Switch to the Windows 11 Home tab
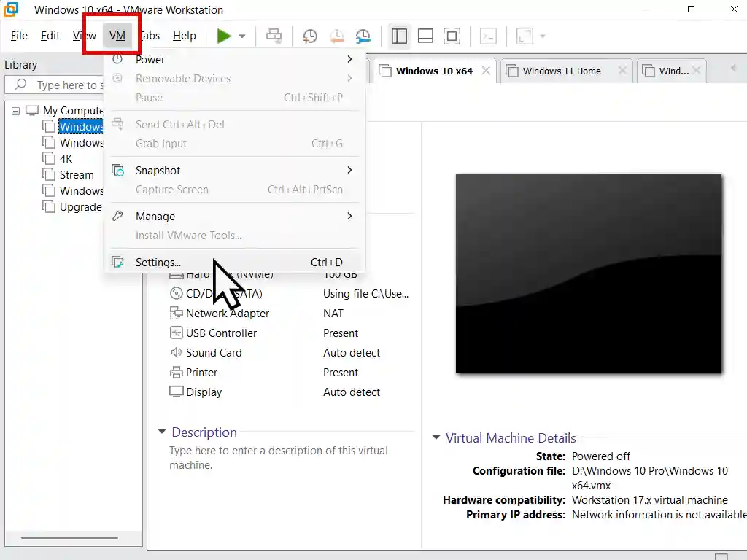747x560 pixels. click(562, 71)
